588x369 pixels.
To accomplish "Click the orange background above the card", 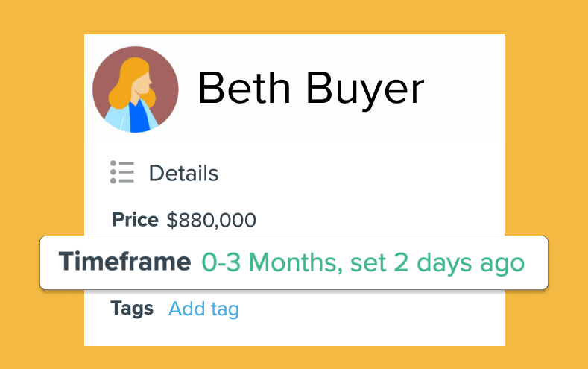I will (298, 16).
